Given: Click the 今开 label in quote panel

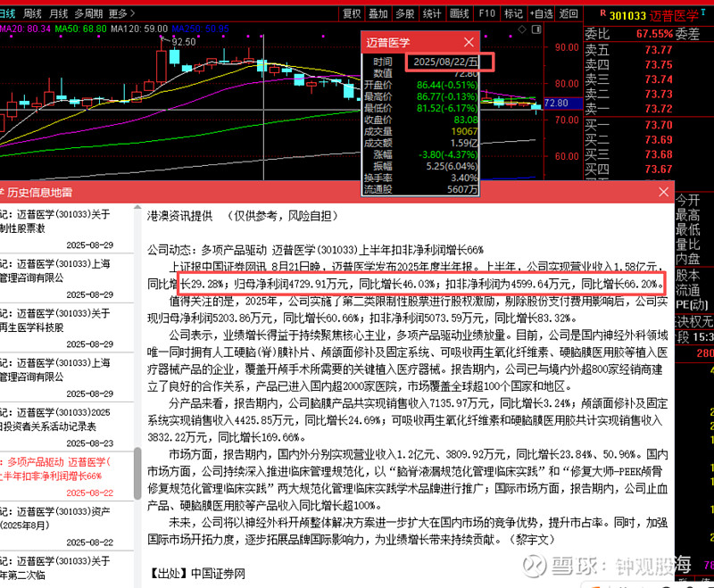Looking at the screenshot, I should 687,200.
